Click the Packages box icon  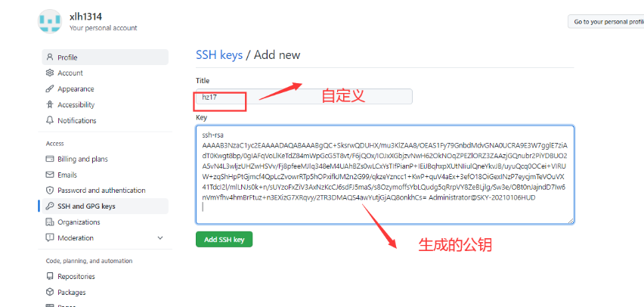pos(50,292)
